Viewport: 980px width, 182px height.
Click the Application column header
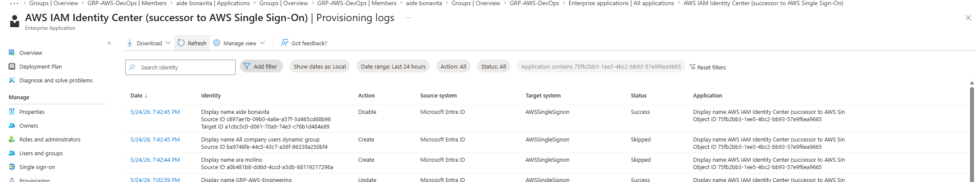pos(707,96)
